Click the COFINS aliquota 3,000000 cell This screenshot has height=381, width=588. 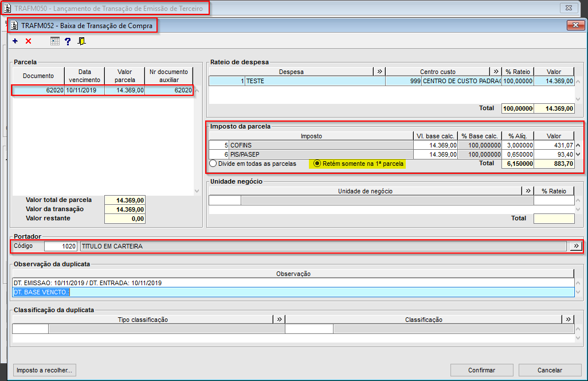coord(518,145)
